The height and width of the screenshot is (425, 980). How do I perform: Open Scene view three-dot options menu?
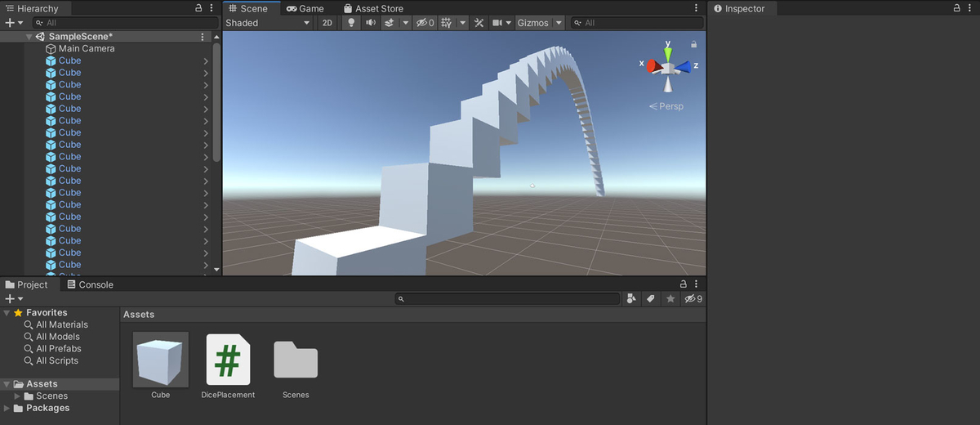(x=696, y=8)
